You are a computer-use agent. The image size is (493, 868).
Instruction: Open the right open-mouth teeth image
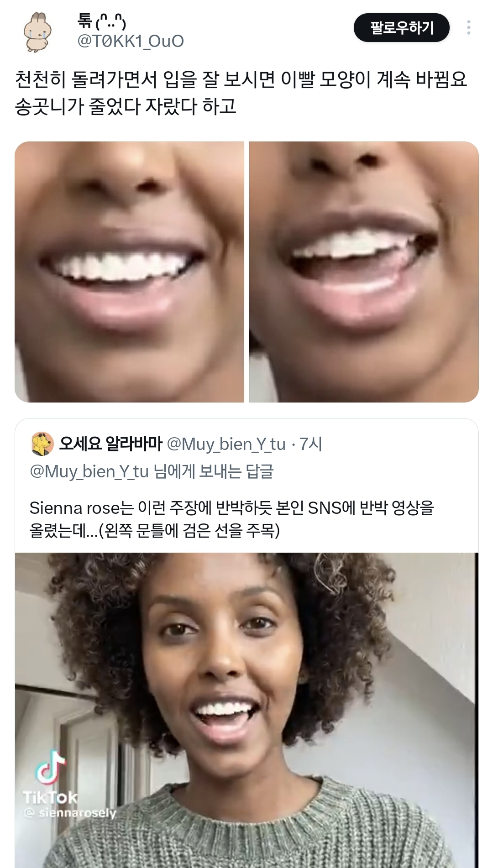click(x=364, y=272)
